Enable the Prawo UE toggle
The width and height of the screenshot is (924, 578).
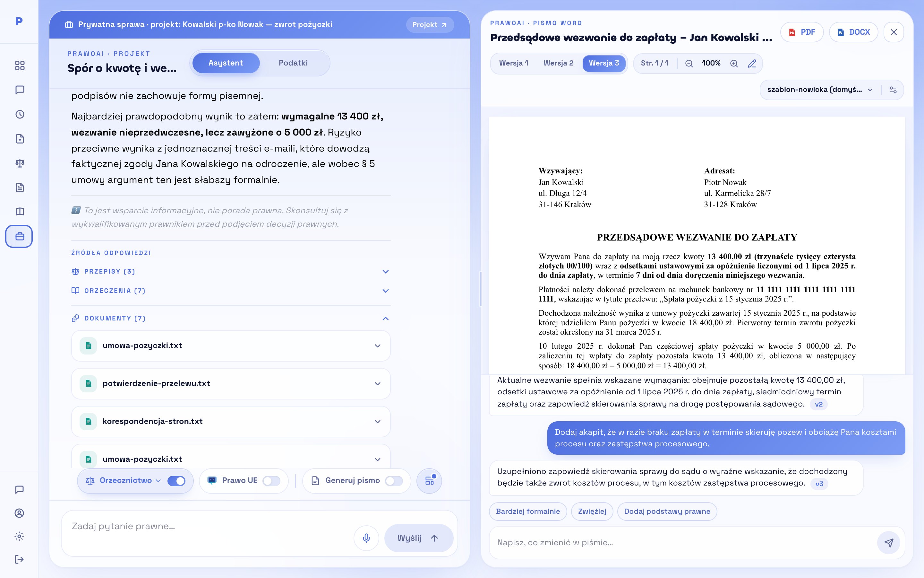271,481
